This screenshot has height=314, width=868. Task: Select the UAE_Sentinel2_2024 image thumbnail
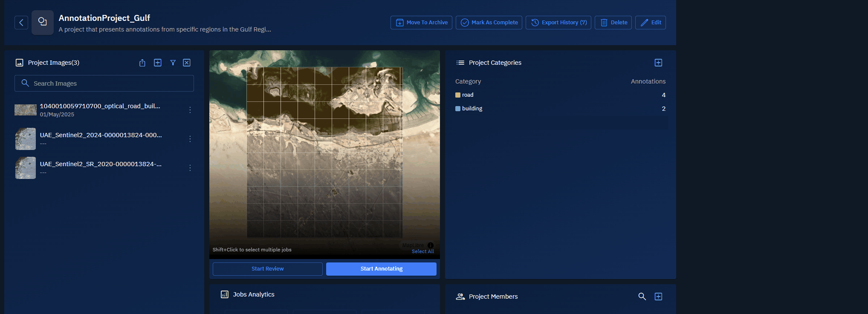point(26,139)
